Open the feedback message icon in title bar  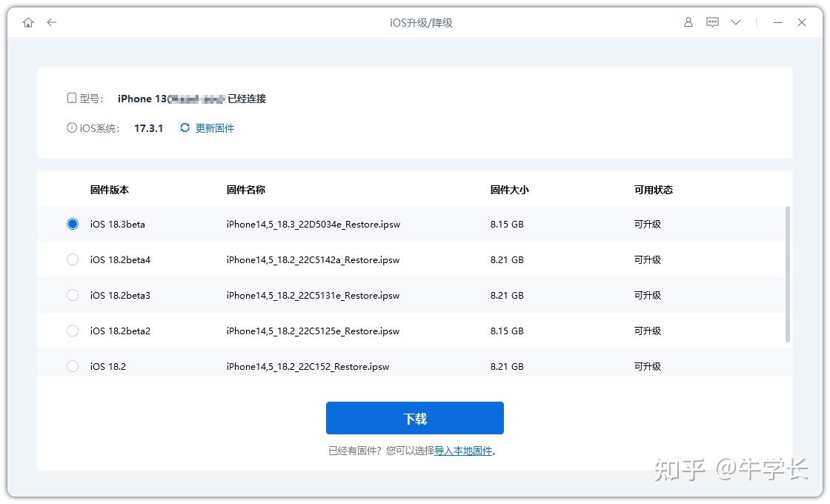(x=712, y=22)
